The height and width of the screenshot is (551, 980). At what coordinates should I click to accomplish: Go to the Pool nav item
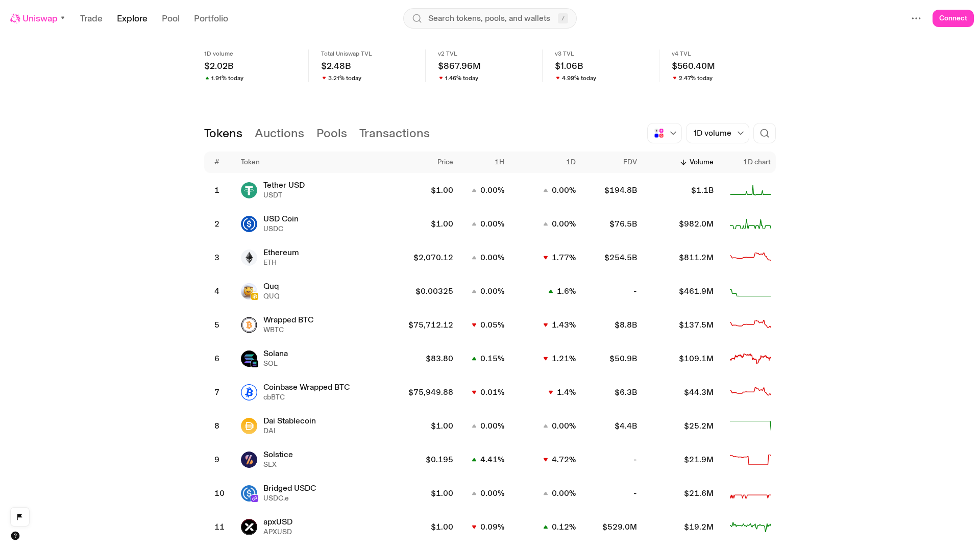(x=170, y=18)
